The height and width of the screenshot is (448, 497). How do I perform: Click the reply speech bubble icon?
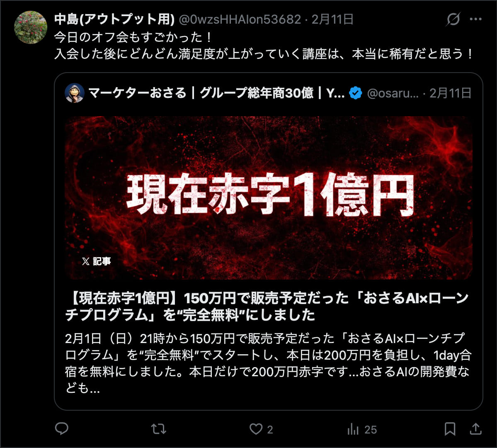click(x=61, y=429)
